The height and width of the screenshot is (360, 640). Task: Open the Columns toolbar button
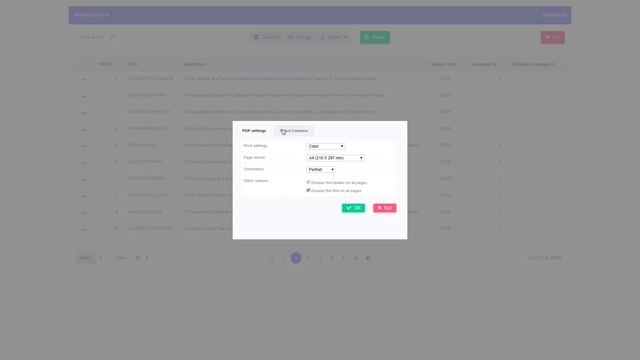[x=266, y=37]
